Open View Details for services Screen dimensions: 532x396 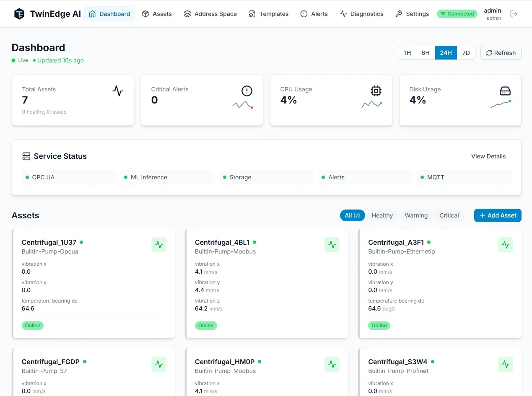[488, 156]
